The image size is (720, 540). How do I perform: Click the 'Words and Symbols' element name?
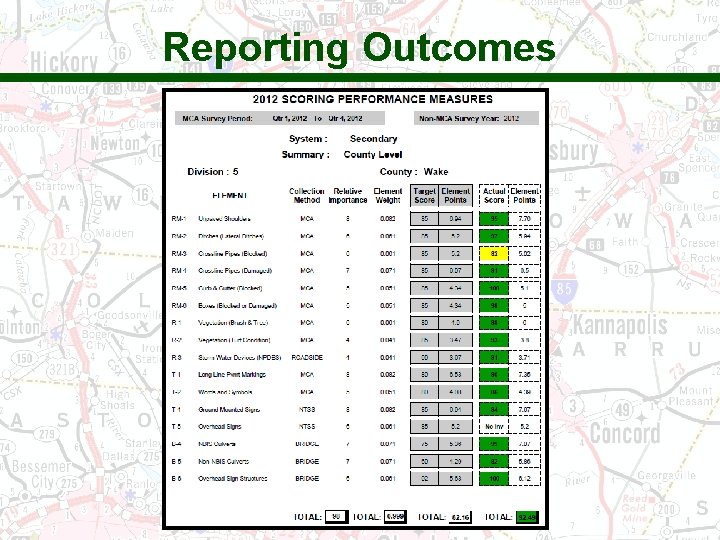225,392
